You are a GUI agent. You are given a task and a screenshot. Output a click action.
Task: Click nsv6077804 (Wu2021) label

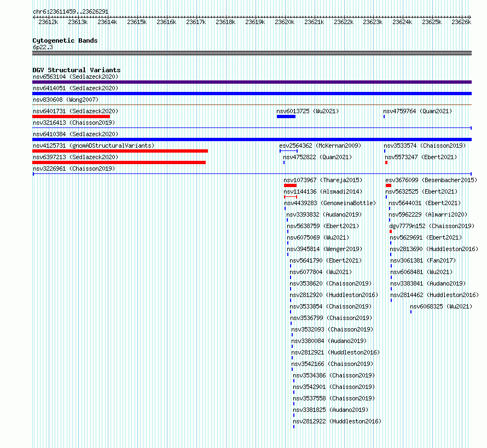pyautogui.click(x=321, y=272)
